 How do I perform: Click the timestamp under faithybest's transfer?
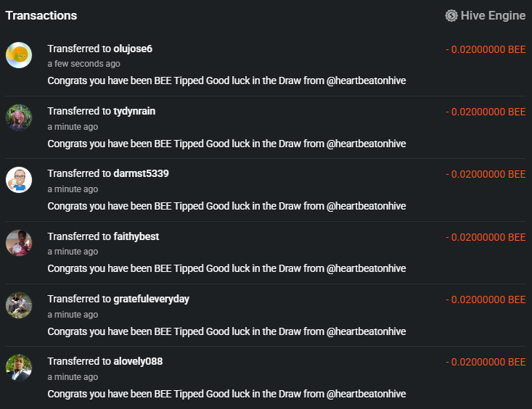coord(73,252)
